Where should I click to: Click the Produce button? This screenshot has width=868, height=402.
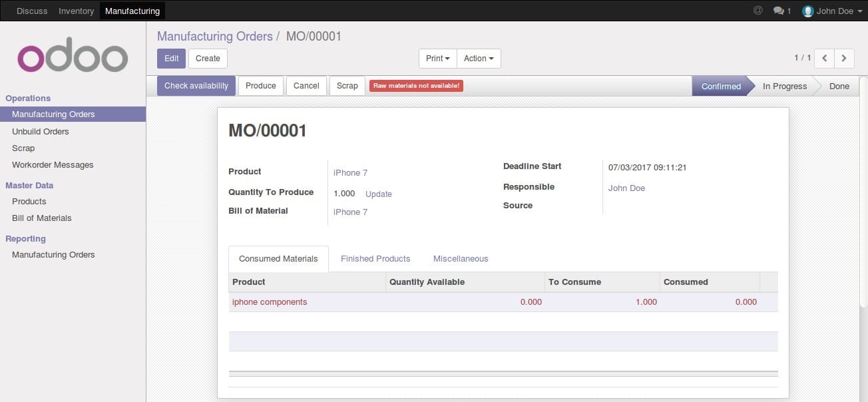click(x=261, y=86)
